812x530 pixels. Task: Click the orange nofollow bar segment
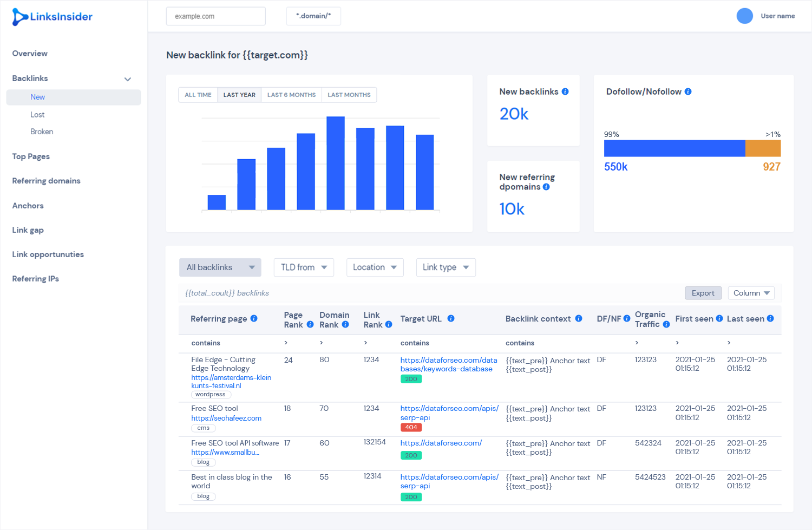point(763,148)
